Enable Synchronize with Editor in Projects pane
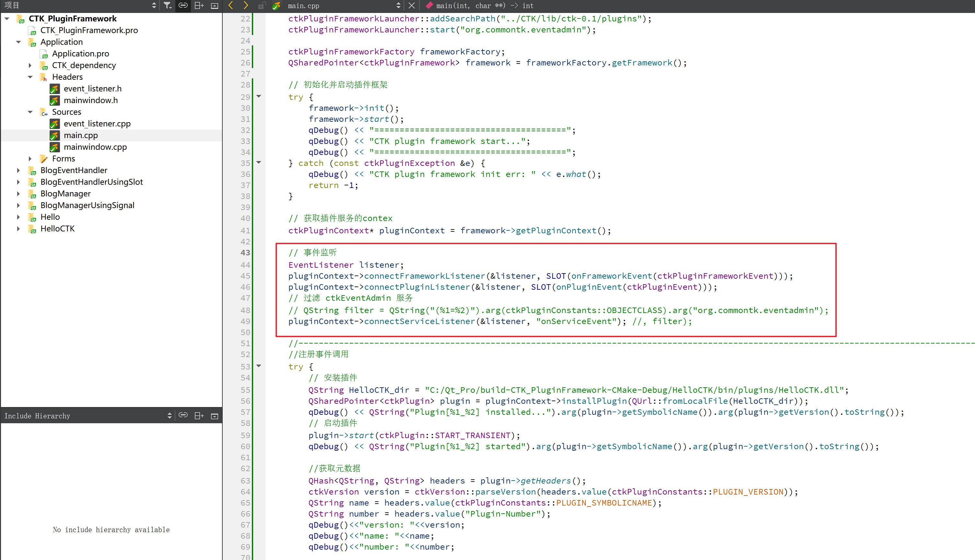Image resolution: width=975 pixels, height=560 pixels. click(183, 6)
